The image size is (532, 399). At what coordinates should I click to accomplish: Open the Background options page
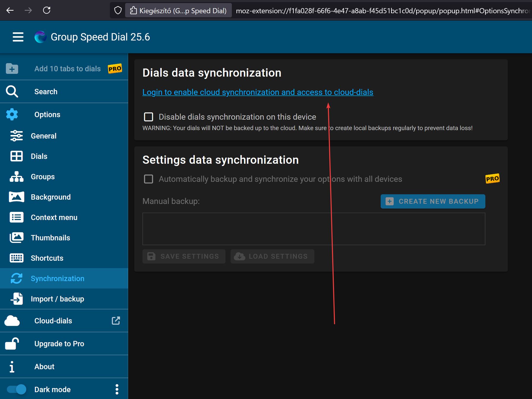[64, 197]
